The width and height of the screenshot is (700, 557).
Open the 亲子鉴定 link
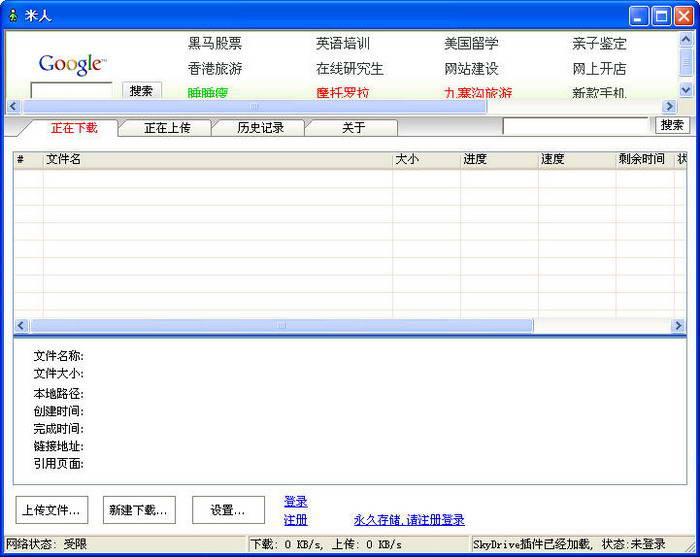tap(599, 43)
